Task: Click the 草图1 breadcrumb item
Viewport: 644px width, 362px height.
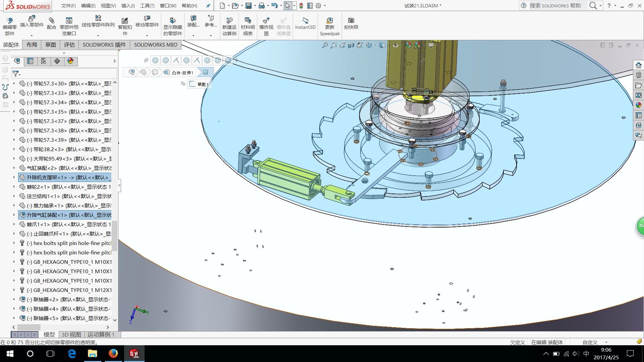Action: point(200,84)
